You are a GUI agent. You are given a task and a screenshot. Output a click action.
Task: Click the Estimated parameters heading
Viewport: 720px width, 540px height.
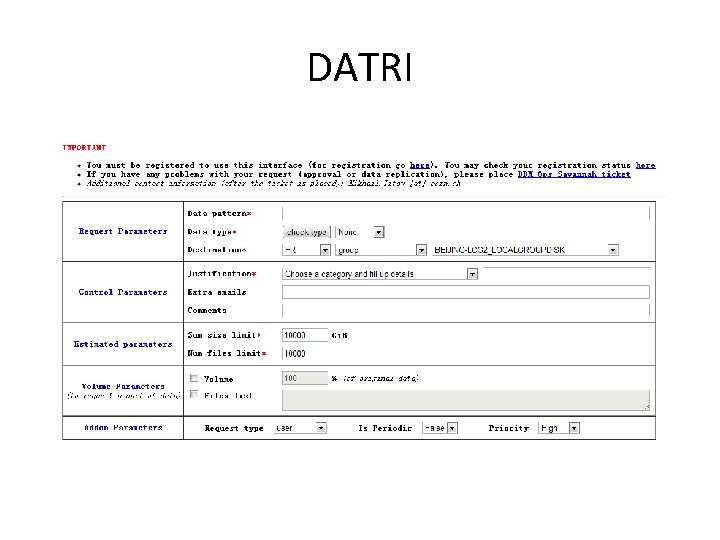pyautogui.click(x=123, y=344)
